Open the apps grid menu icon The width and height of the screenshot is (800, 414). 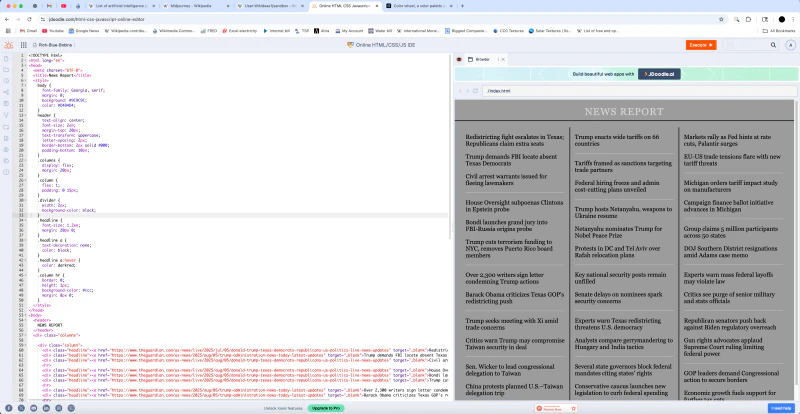tap(23, 45)
